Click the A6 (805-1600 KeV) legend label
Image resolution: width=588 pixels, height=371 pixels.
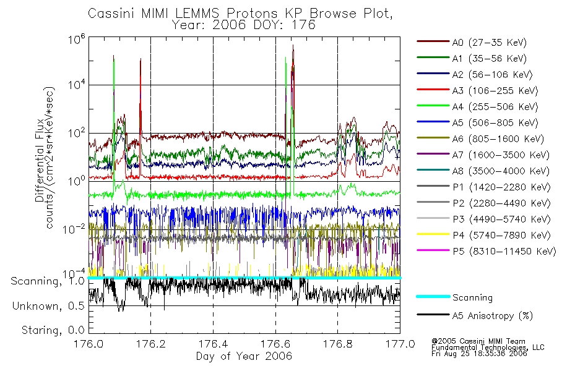498,139
